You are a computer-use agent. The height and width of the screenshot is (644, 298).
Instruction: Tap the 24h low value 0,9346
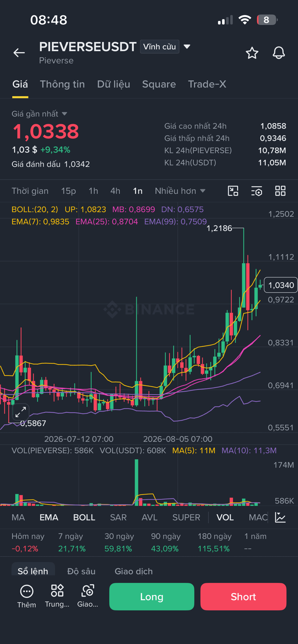(x=273, y=138)
